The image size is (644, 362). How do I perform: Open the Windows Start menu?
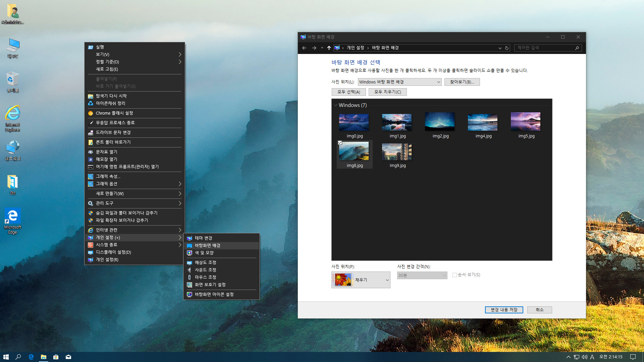(x=6, y=357)
